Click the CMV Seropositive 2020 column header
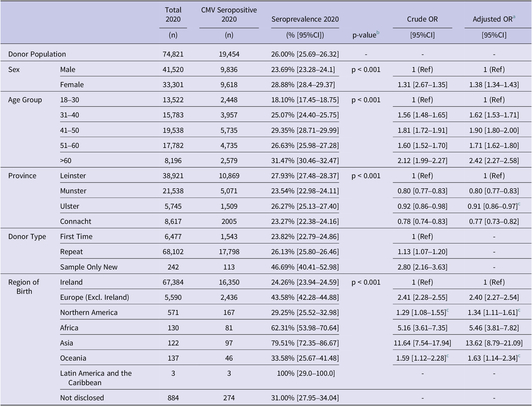The height and width of the screenshot is (406, 532). [229, 14]
